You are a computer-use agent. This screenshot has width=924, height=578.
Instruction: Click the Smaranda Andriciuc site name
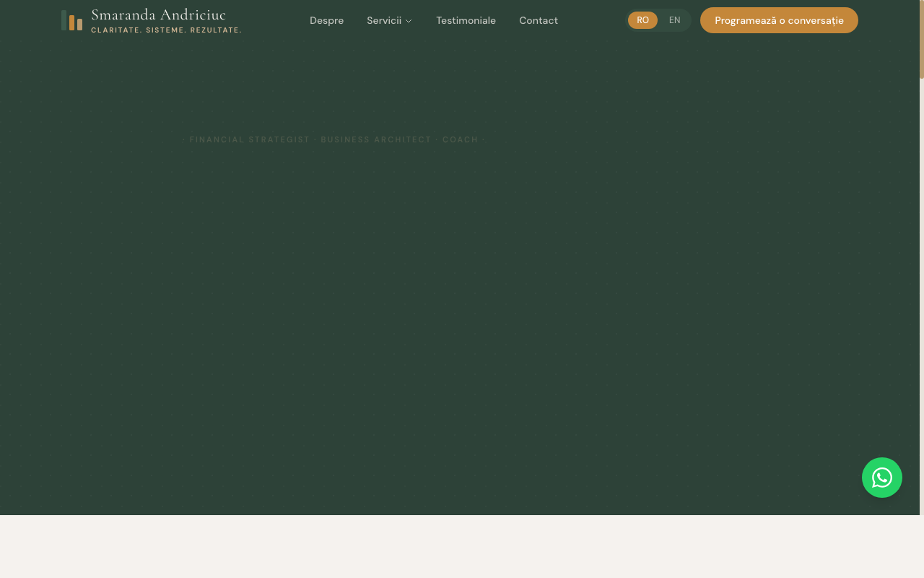click(x=158, y=14)
